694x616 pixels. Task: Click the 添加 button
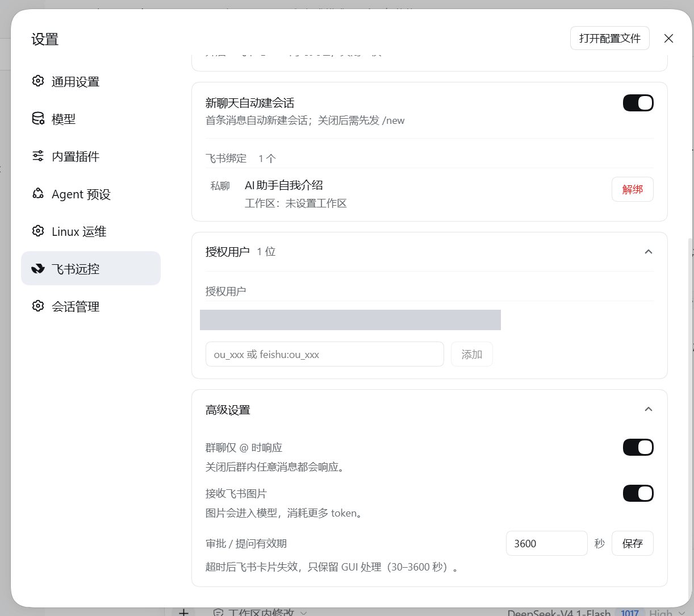click(472, 354)
